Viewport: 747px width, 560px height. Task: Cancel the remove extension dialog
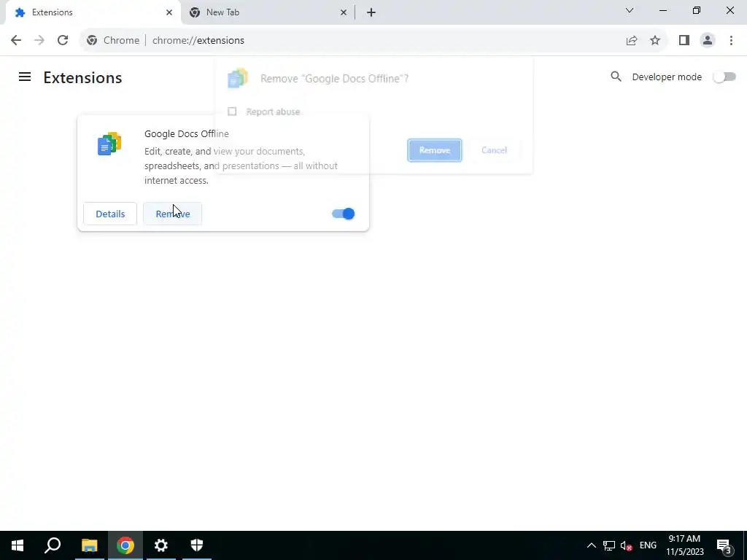[494, 150]
